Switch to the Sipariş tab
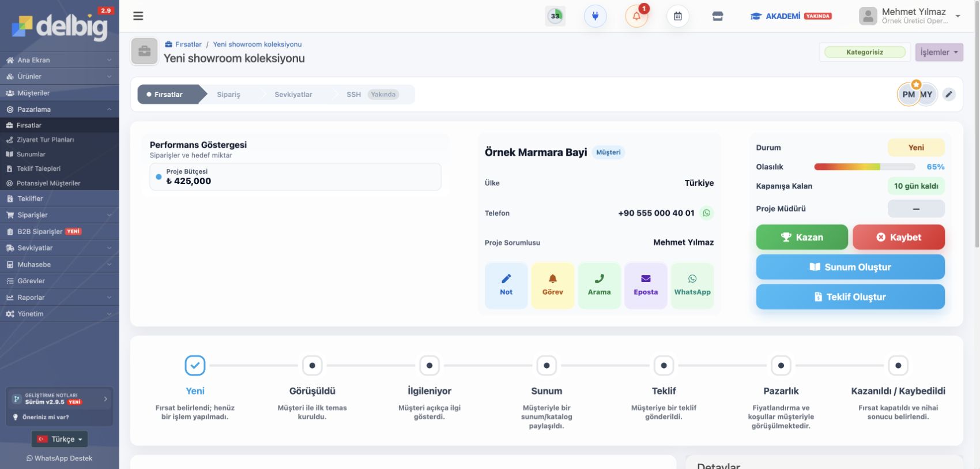 click(229, 95)
